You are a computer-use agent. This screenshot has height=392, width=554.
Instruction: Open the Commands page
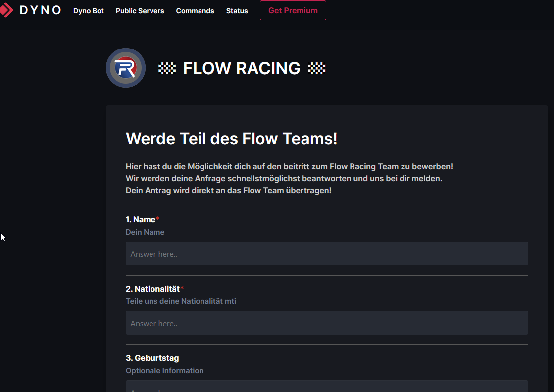(195, 11)
